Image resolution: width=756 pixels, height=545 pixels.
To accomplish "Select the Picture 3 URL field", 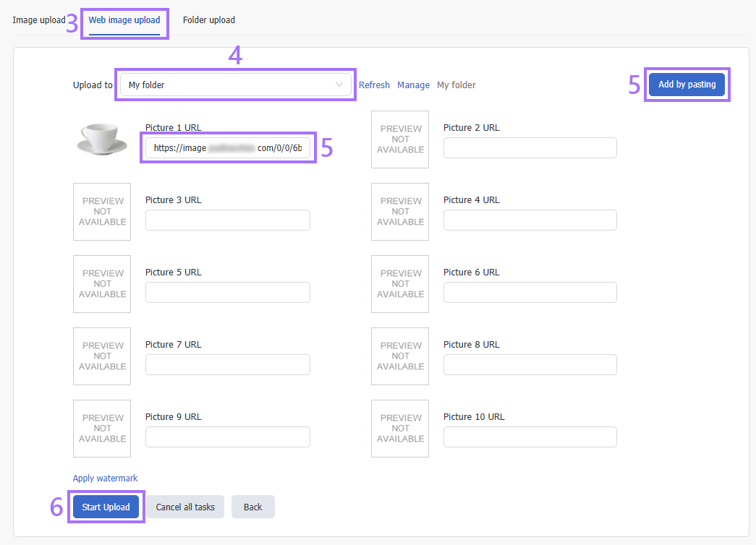I will click(227, 220).
